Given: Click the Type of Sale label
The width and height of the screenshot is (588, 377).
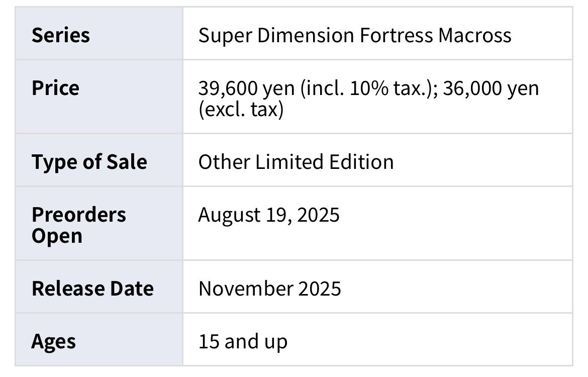Looking at the screenshot, I should [x=89, y=162].
